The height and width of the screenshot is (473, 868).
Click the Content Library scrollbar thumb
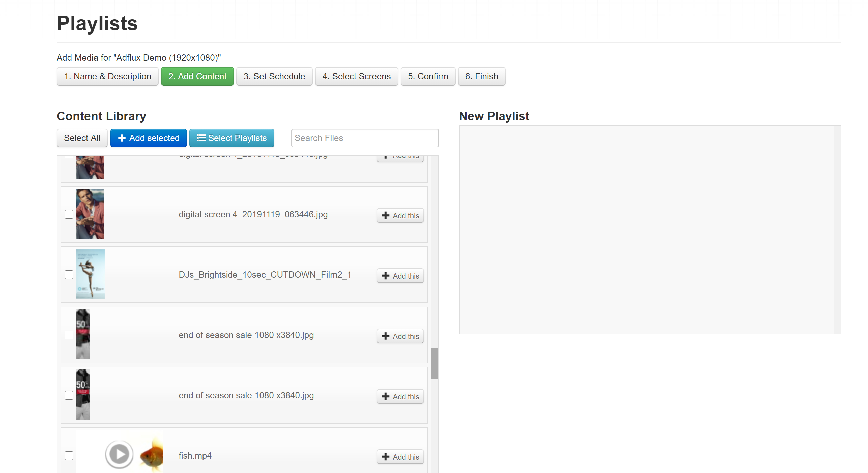click(435, 363)
